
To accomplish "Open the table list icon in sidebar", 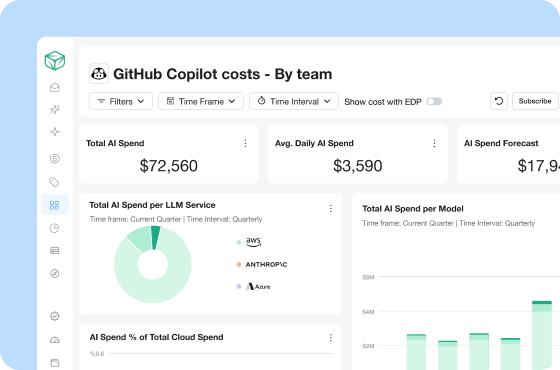I will tap(55, 251).
